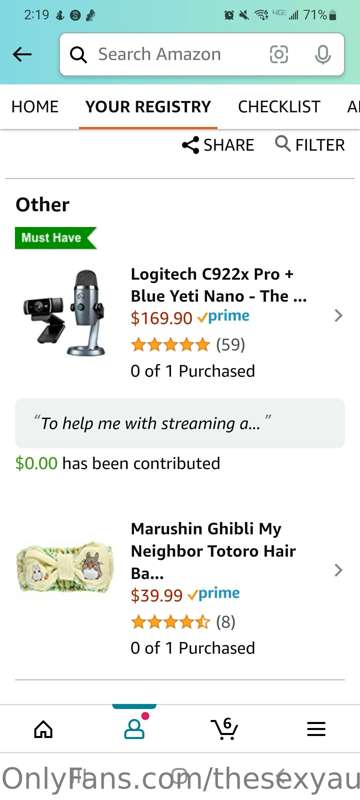Image resolution: width=360 pixels, height=800 pixels.
Task: Expand Logitech C922x item chevron
Action: tap(338, 316)
